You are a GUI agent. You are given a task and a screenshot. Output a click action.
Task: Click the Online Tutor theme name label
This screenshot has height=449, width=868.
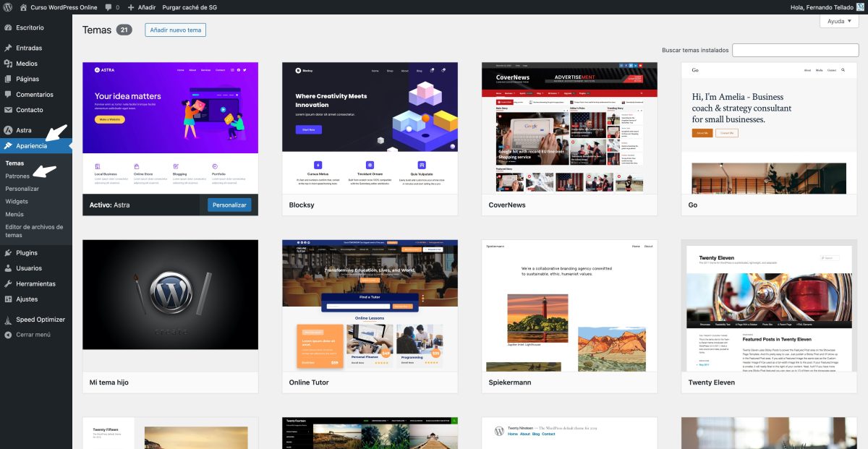click(x=309, y=382)
